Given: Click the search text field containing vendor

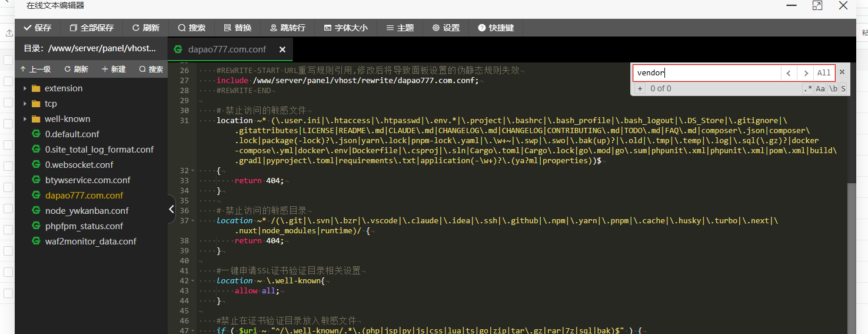Looking at the screenshot, I should pos(706,73).
